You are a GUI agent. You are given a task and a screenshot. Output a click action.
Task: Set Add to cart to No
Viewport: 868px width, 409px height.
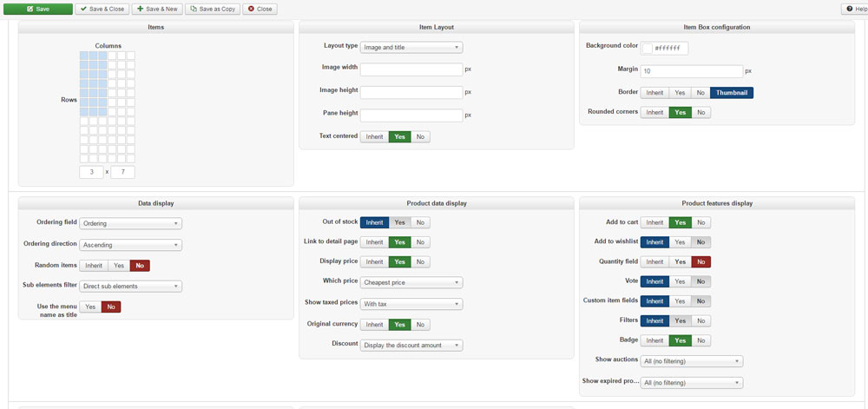(700, 222)
